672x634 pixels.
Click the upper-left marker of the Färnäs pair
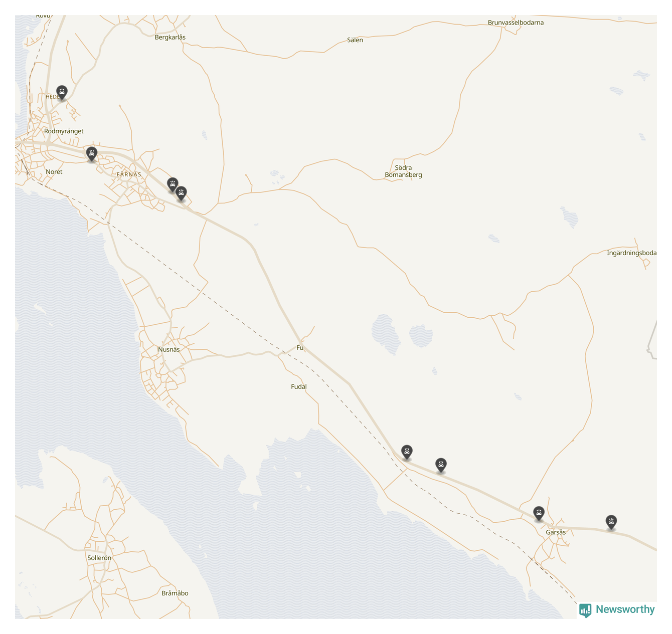coord(173,184)
